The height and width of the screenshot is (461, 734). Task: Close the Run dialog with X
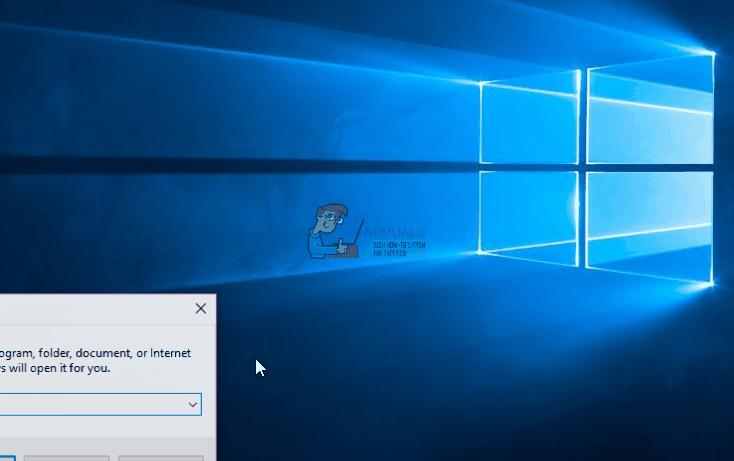201,308
